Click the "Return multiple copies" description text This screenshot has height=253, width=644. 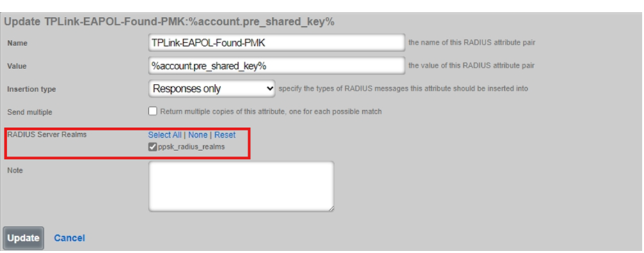(x=271, y=112)
